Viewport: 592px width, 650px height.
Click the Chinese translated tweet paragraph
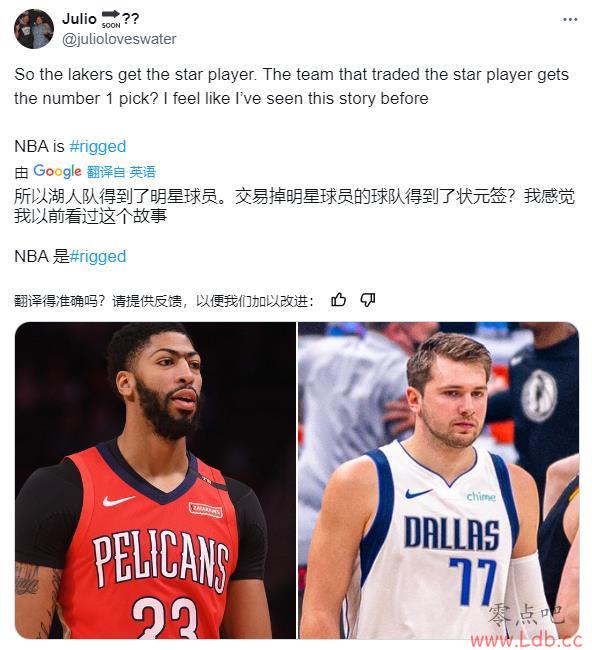(x=294, y=206)
